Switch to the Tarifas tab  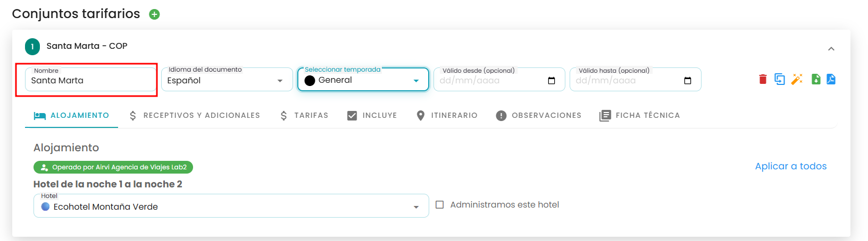point(304,115)
